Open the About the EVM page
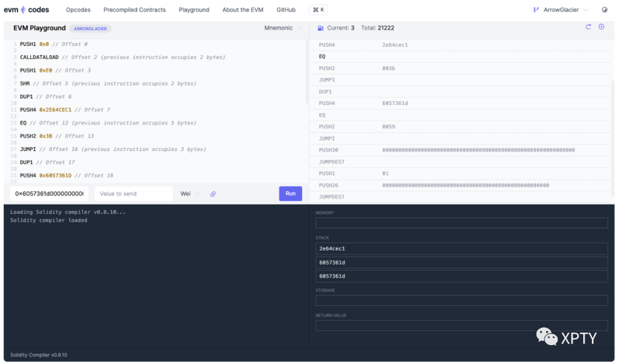The height and width of the screenshot is (364, 617). tap(243, 10)
